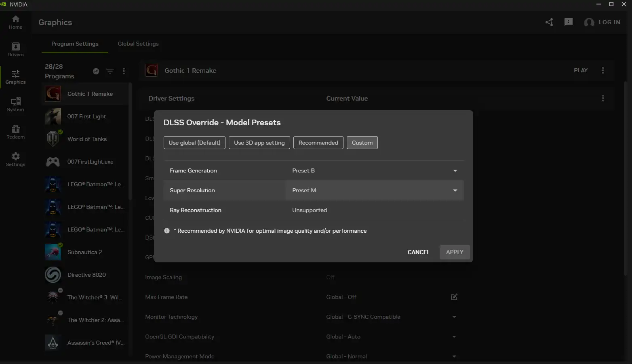Expand the Power Management Mode dropdown
This screenshot has height=364, width=632.
454,356
